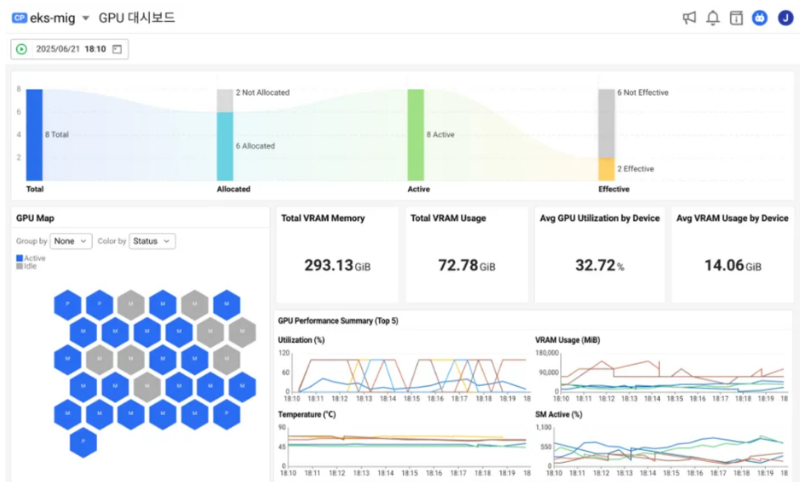The width and height of the screenshot is (800, 482).
Task: Click the megaphone announcements icon
Action: pyautogui.click(x=689, y=18)
